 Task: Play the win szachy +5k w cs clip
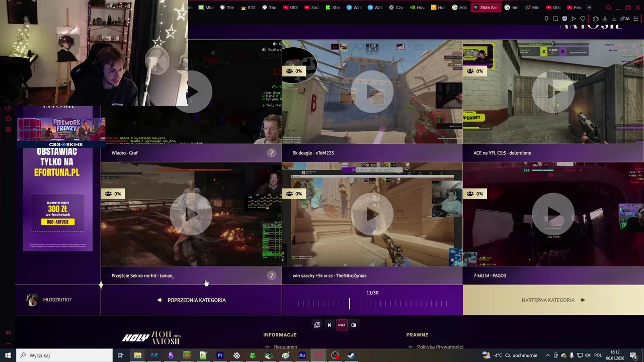pos(372,214)
